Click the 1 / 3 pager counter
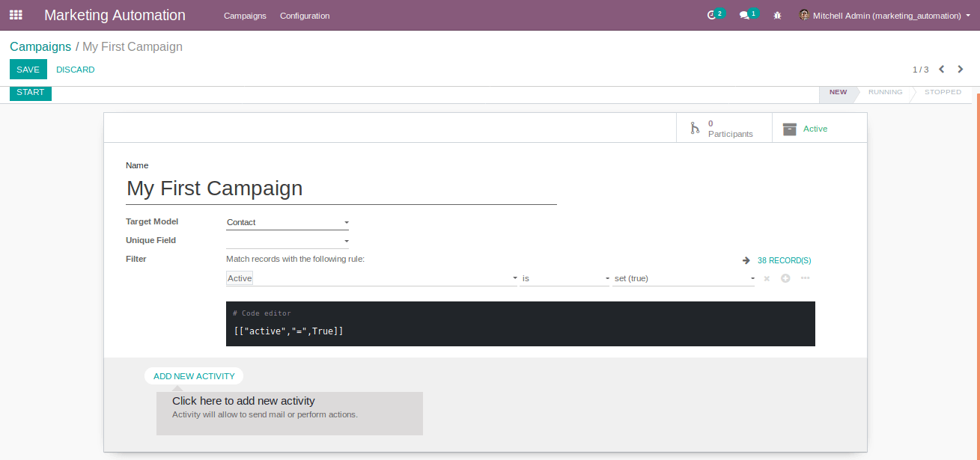 pyautogui.click(x=921, y=70)
